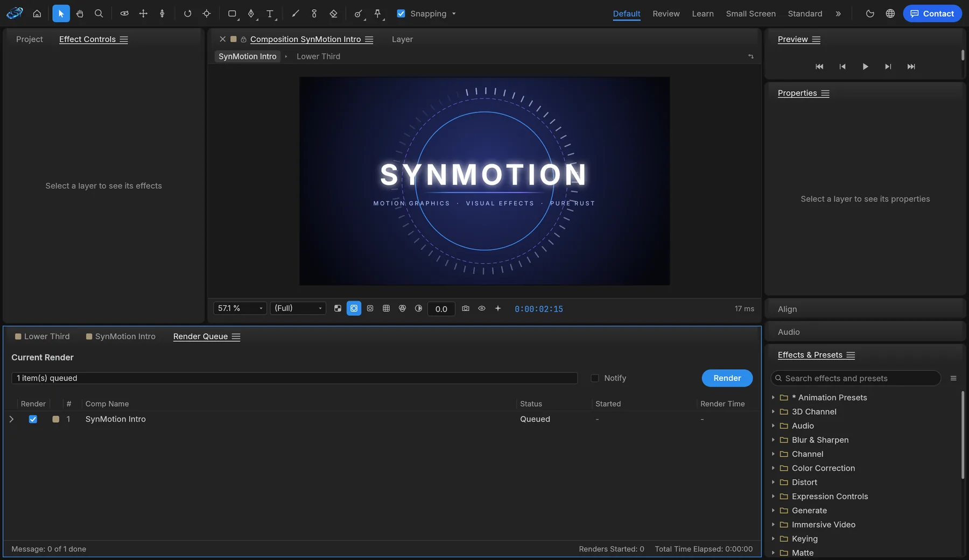Click the effects and presets search field
Image resolution: width=969 pixels, height=560 pixels.
[x=856, y=378]
